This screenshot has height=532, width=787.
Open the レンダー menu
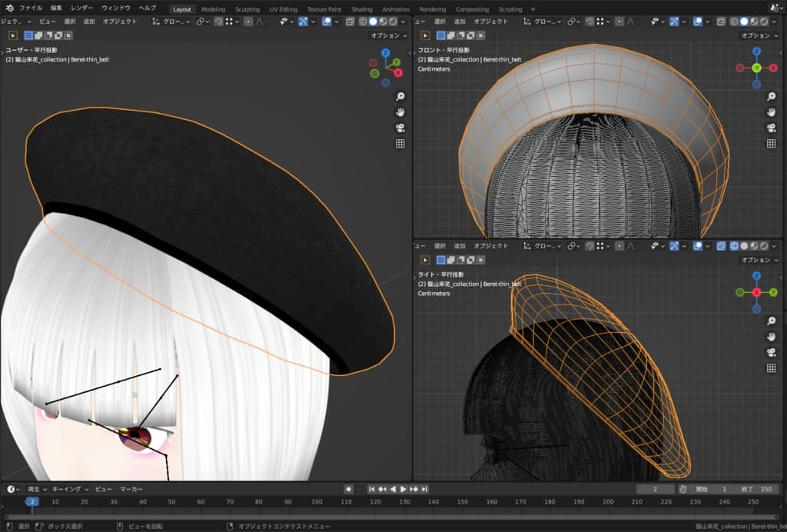[x=81, y=8]
